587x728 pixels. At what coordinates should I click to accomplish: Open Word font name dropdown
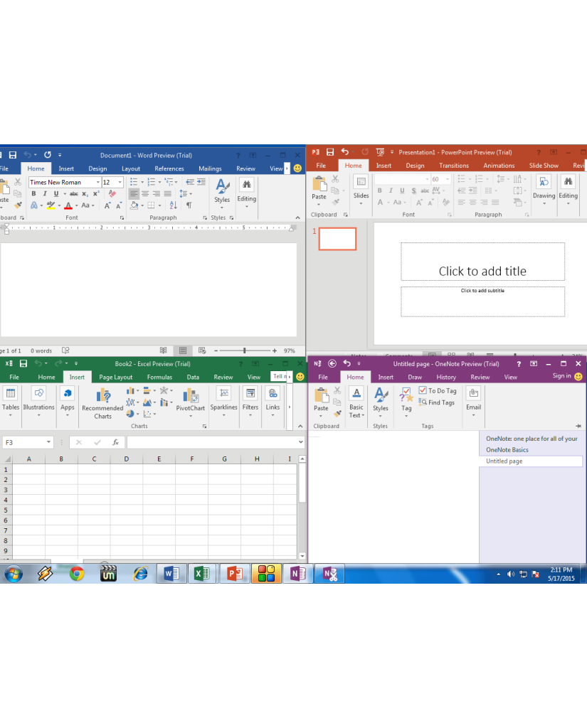(x=98, y=183)
